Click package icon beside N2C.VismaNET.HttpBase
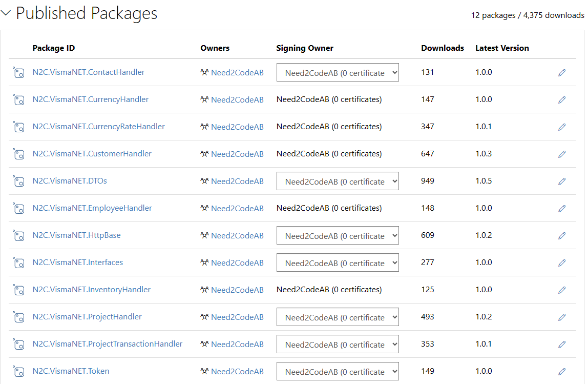The width and height of the screenshot is (588, 384). click(x=18, y=235)
